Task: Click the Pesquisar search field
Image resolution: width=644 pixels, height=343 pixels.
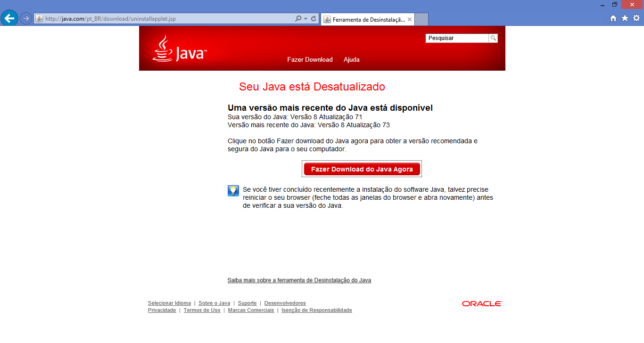Action: click(457, 38)
